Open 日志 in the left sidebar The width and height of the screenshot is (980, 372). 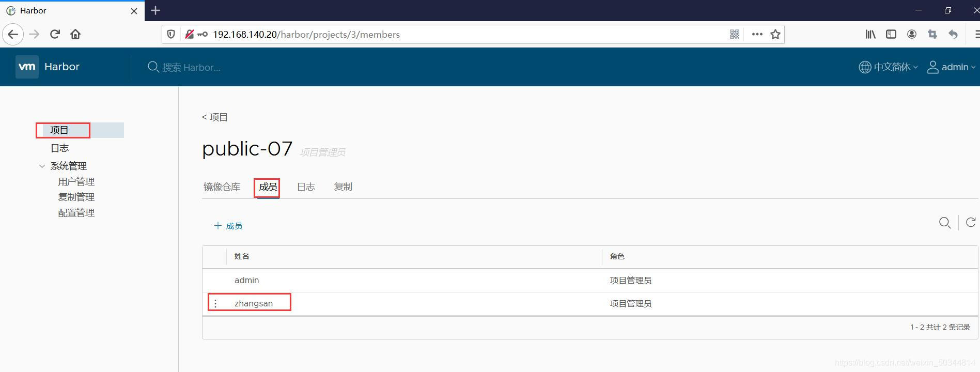click(x=59, y=148)
